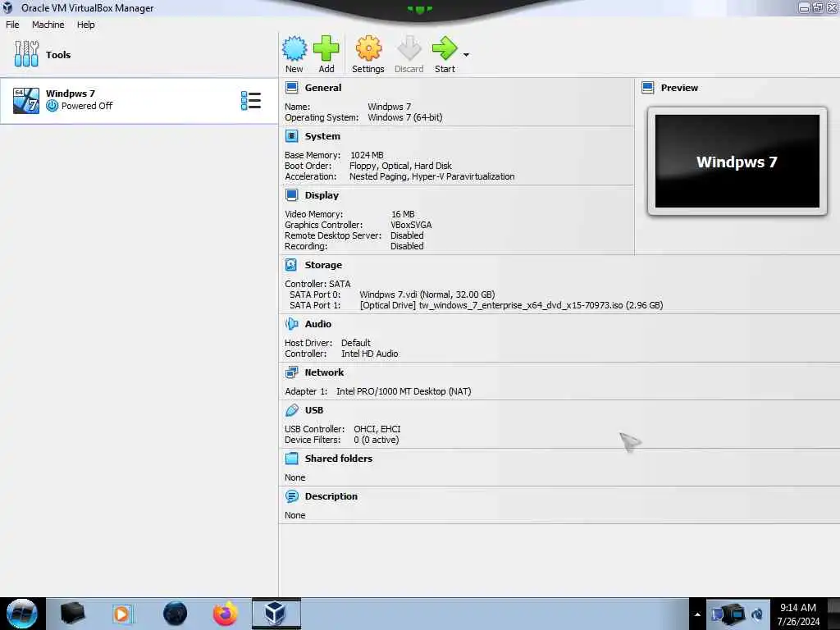The width and height of the screenshot is (840, 630).
Task: Click the Windpws 7 preview thumbnail
Action: tap(737, 162)
